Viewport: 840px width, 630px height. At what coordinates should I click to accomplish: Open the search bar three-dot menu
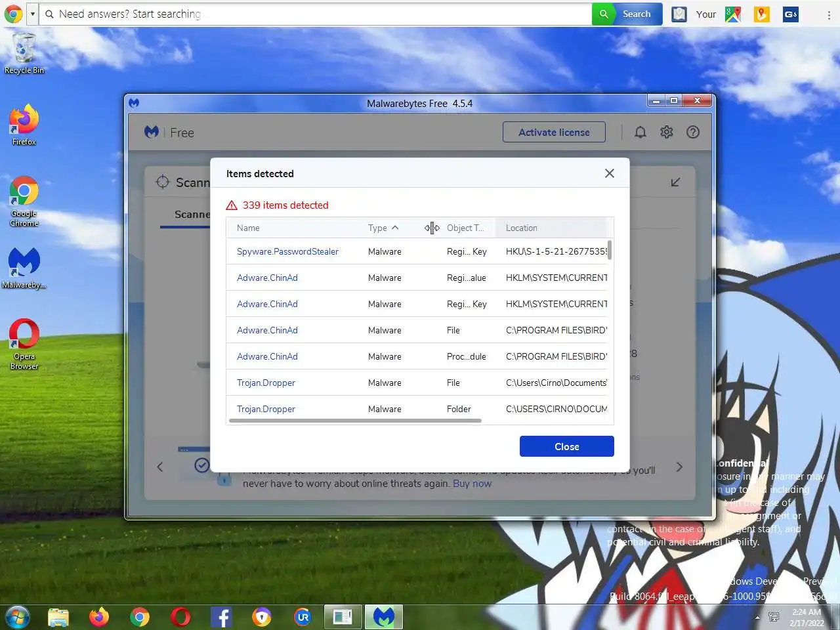829,14
